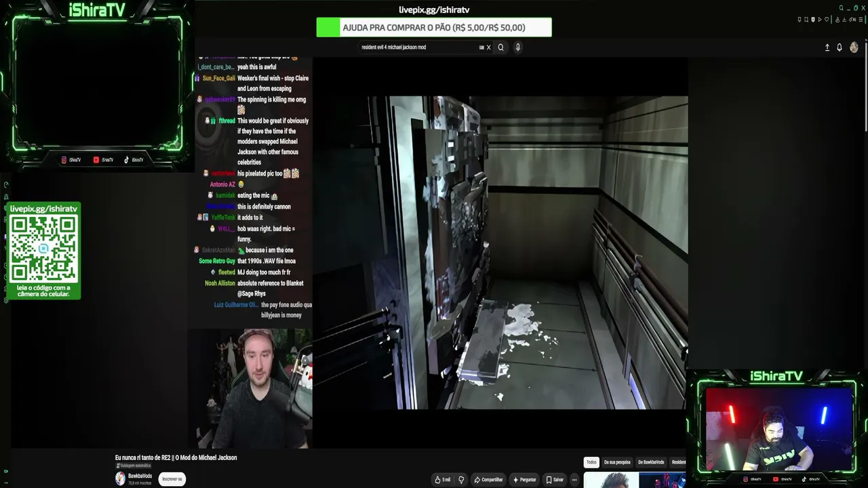This screenshot has width=868, height=488.
Task: Click the Compartilhar share button
Action: coord(488,480)
